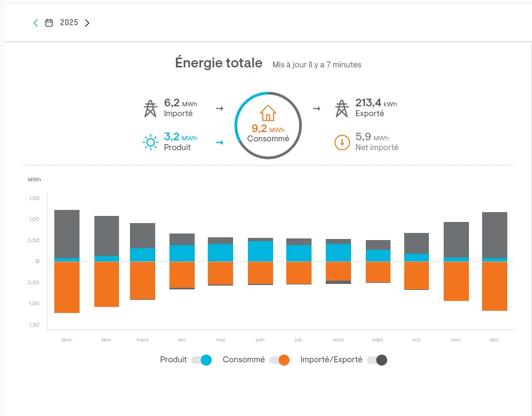
Task: Click the left chevron to go back a year
Action: click(x=35, y=22)
